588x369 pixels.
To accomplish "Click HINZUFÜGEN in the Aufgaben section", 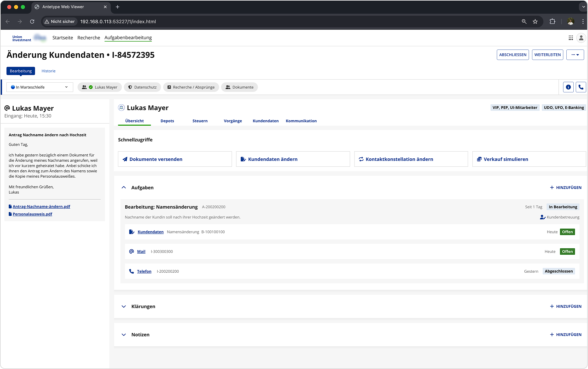I will point(566,188).
